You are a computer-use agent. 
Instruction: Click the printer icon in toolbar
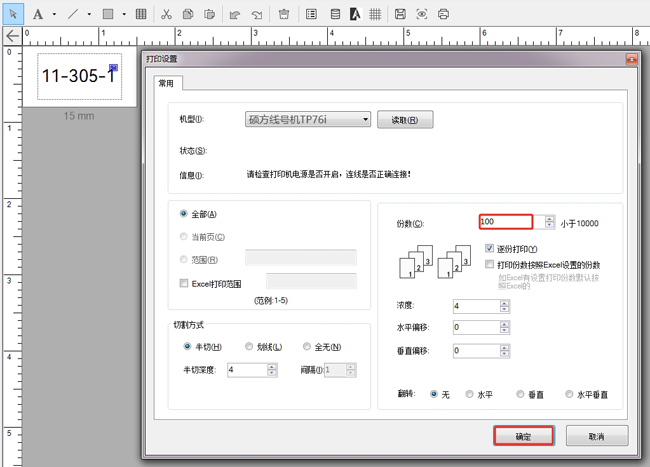click(x=443, y=15)
